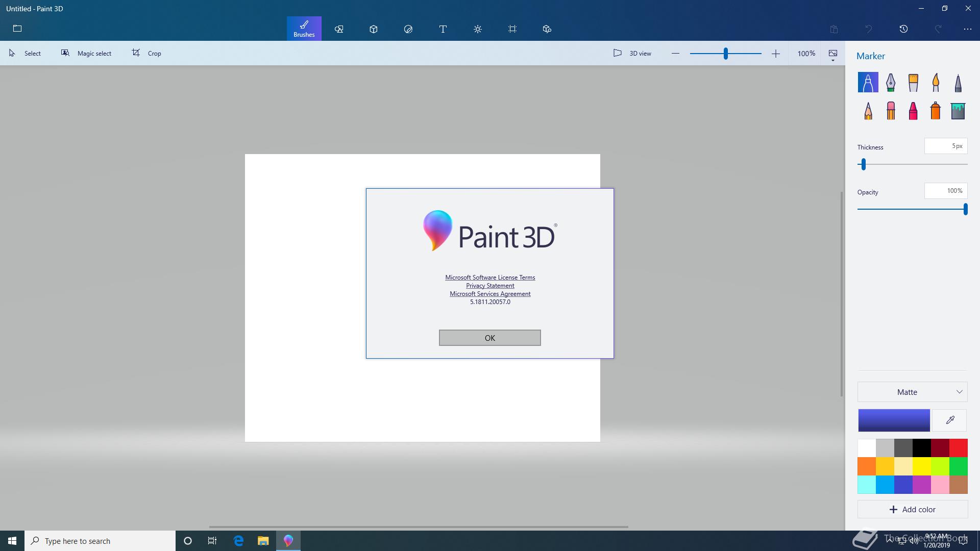Viewport: 980px width, 551px height.
Task: Select the Oil brush
Action: (x=913, y=82)
